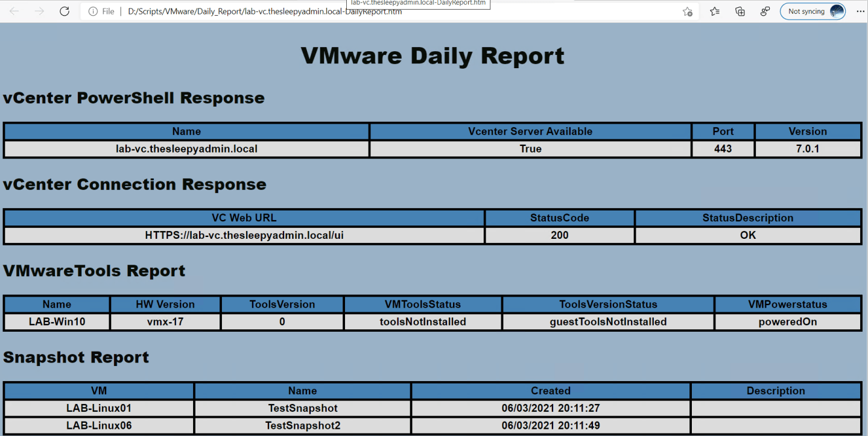Click the VMPowerstatus column header
This screenshot has width=868, height=436.
pyautogui.click(x=788, y=305)
